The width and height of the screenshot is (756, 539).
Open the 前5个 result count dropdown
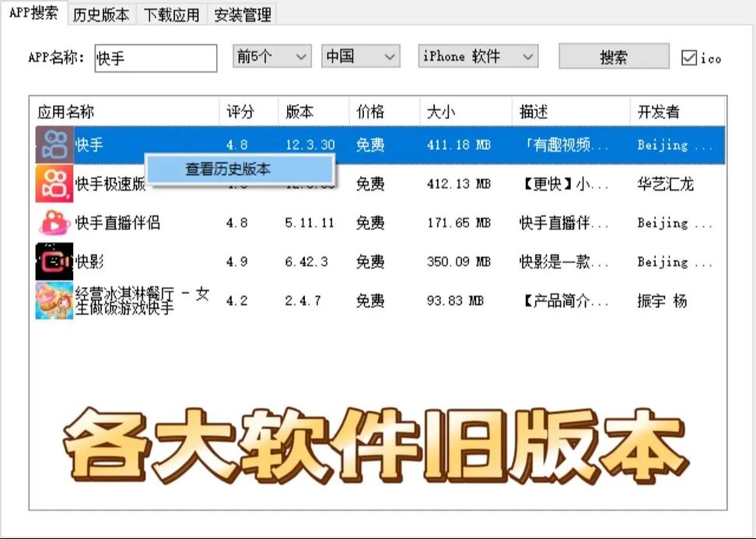tap(270, 55)
